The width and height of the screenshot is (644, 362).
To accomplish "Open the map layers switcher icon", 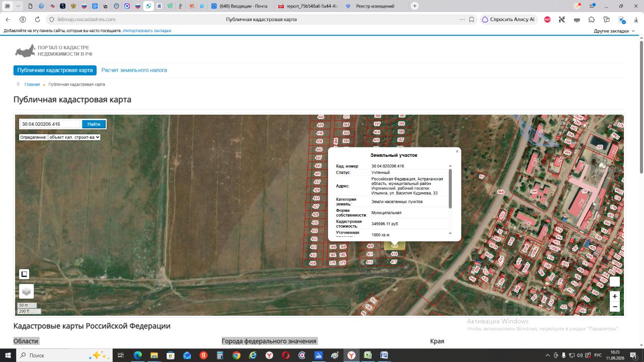I will [26, 291].
